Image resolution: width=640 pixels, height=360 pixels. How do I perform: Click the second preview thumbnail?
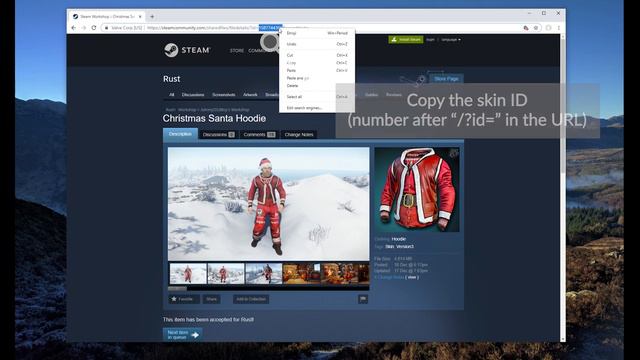[x=226, y=273]
